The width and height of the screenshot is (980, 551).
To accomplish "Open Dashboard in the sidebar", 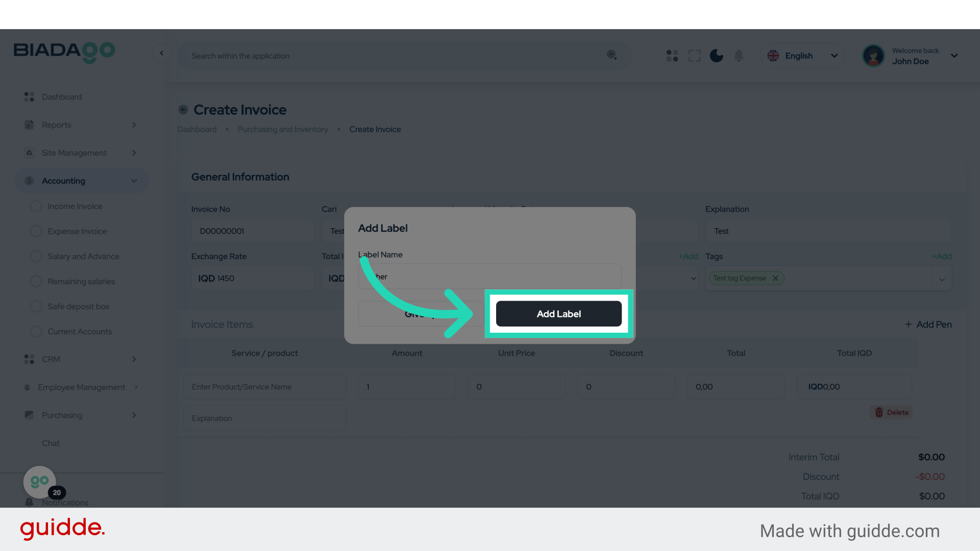I will [61, 97].
